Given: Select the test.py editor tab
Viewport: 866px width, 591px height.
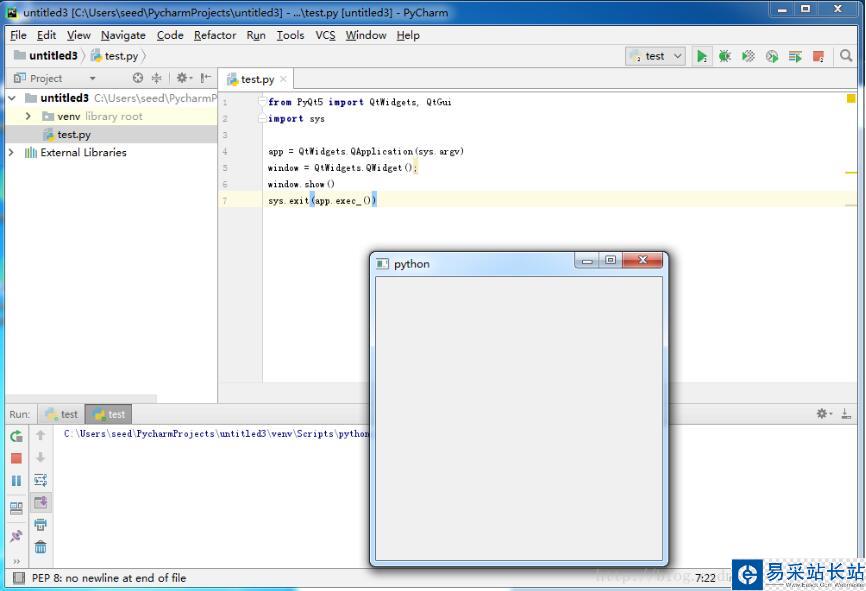Looking at the screenshot, I should point(255,78).
